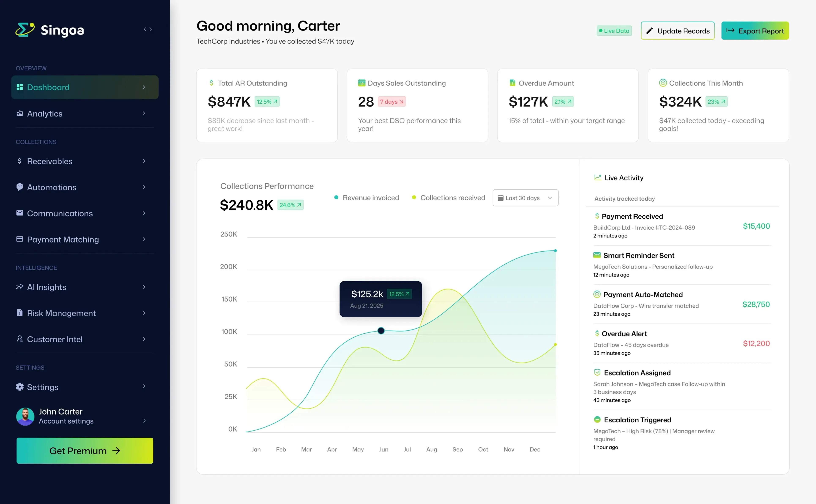Expand John Carter account settings chevron
816x504 pixels.
(144, 421)
